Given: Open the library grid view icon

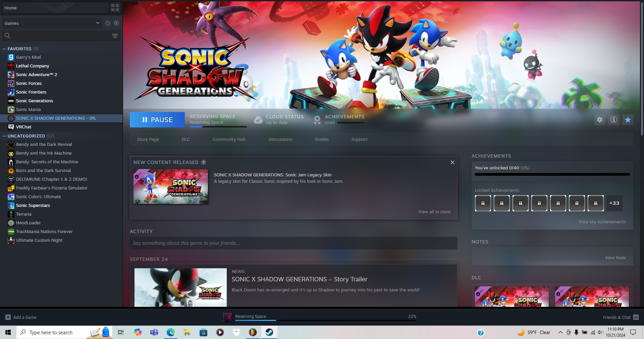Looking at the screenshot, I should click(x=115, y=7).
